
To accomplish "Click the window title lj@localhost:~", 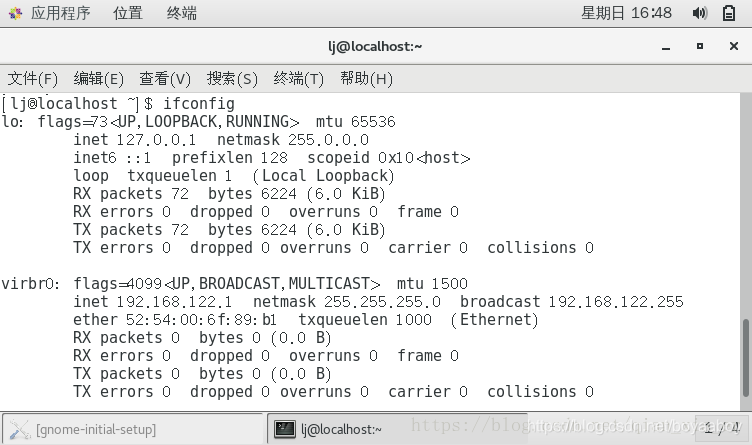I will coord(375,47).
